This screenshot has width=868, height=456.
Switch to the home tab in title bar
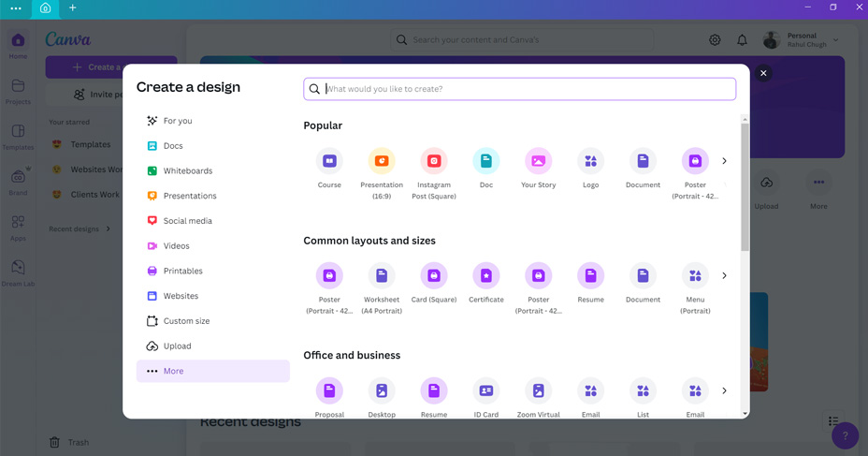pos(46,8)
